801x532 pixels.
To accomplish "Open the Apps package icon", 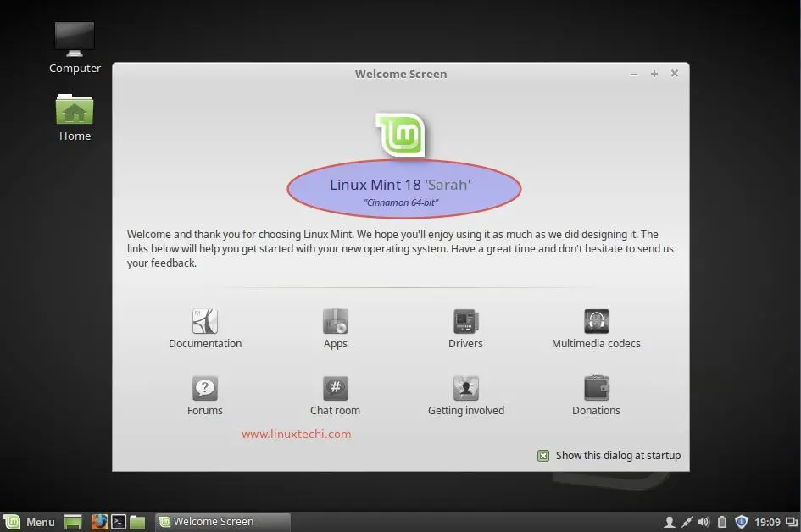I will pyautogui.click(x=335, y=321).
